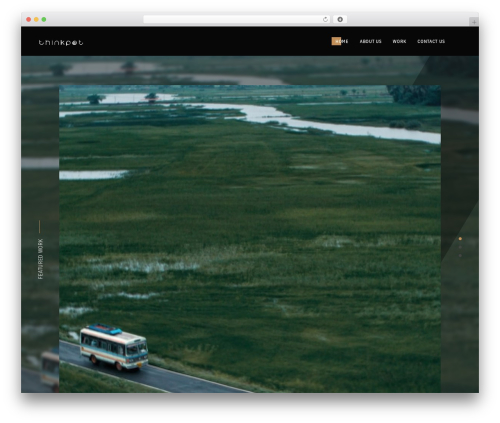
Task: Switch to the third slide dot
Action: (x=460, y=255)
